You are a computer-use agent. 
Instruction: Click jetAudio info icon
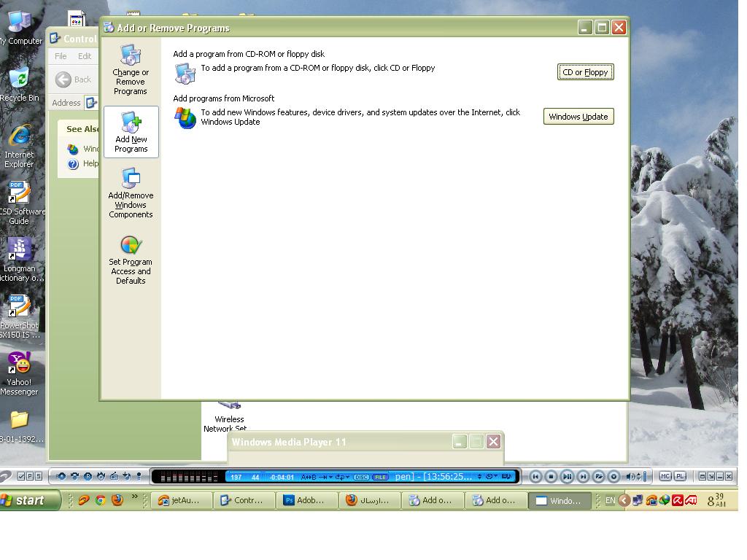[x=139, y=476]
